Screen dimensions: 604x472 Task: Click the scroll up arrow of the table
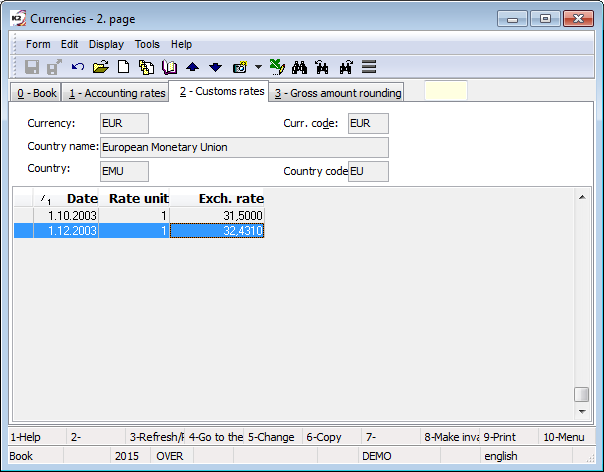click(582, 197)
